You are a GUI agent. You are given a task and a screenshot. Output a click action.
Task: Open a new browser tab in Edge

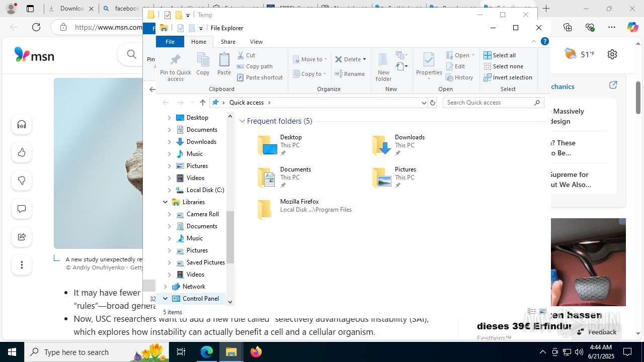tap(546, 9)
